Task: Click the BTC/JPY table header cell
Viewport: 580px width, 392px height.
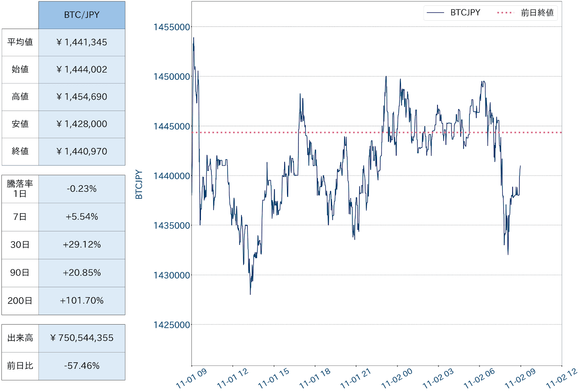Action: click(x=82, y=15)
